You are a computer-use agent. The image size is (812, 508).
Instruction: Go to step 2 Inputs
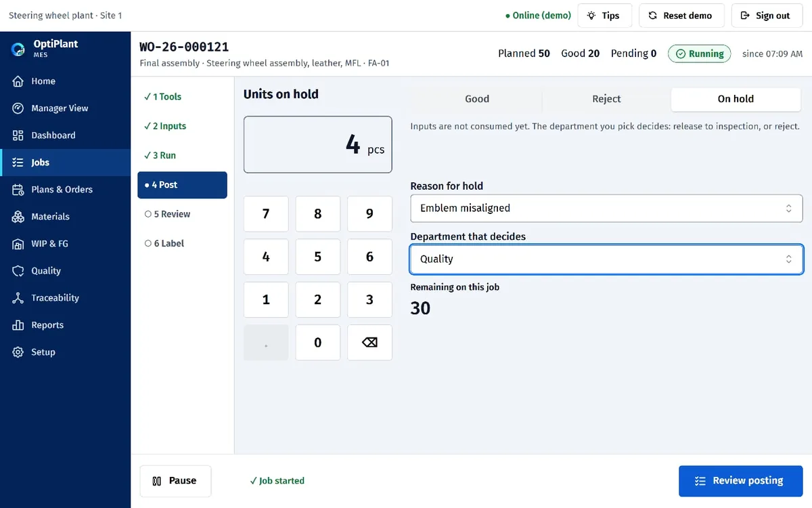coord(182,126)
